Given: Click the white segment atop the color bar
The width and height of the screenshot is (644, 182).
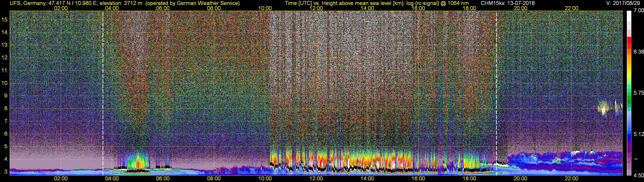Looking at the screenshot, I should (x=629, y=16).
